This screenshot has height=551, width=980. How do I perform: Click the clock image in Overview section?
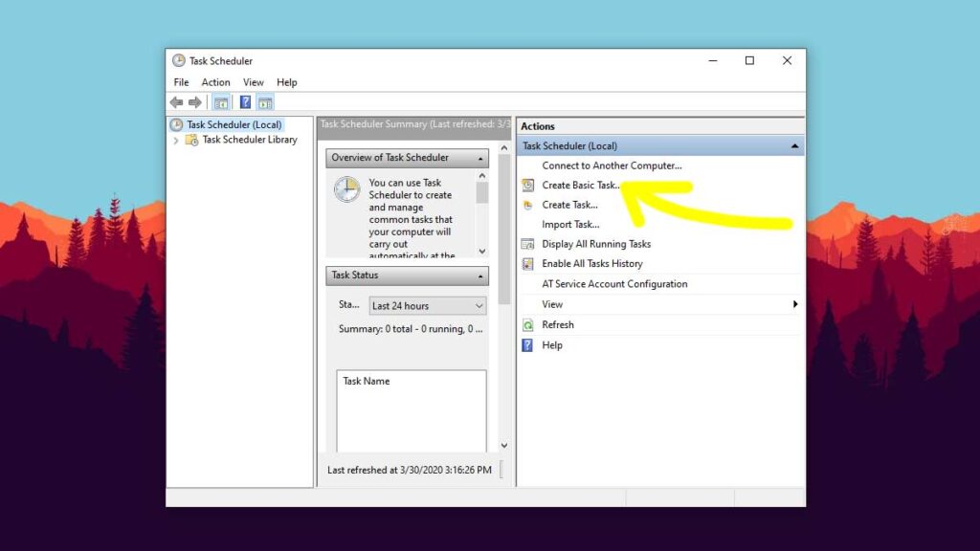pos(346,190)
